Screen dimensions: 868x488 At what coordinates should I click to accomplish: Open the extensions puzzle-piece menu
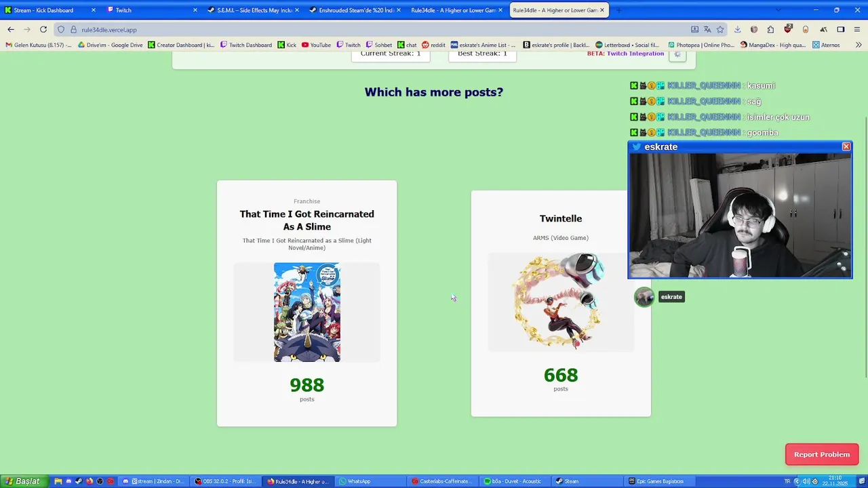click(x=770, y=29)
